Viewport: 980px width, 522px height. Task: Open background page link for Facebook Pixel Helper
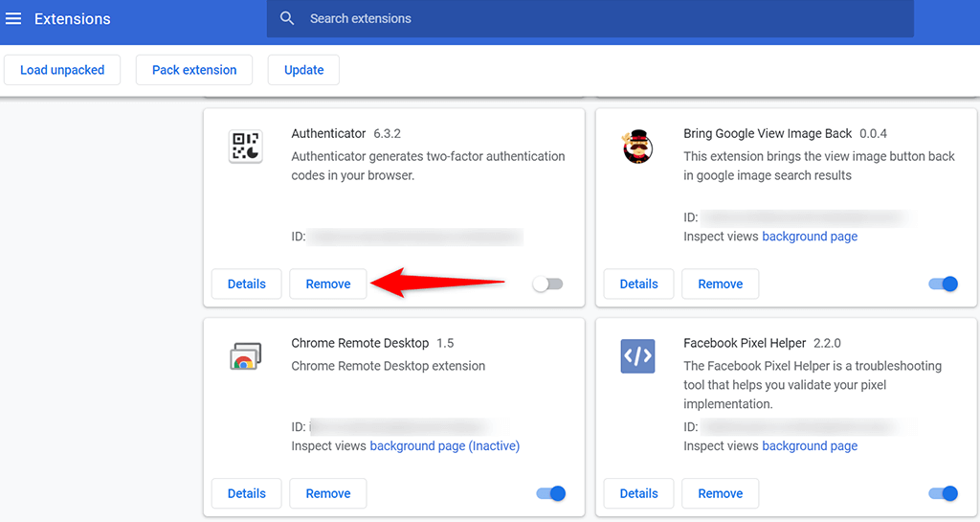(x=810, y=446)
